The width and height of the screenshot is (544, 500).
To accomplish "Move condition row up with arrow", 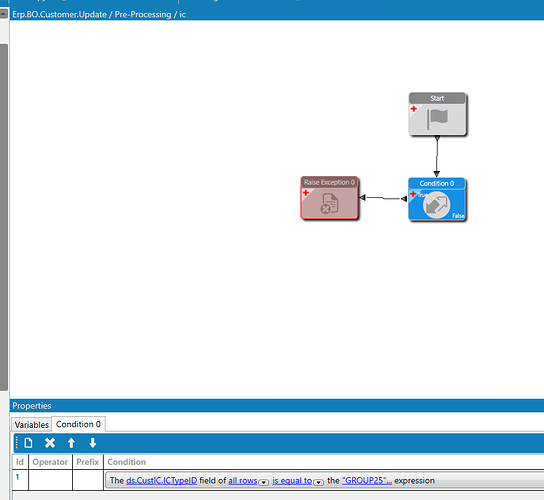I will click(71, 443).
